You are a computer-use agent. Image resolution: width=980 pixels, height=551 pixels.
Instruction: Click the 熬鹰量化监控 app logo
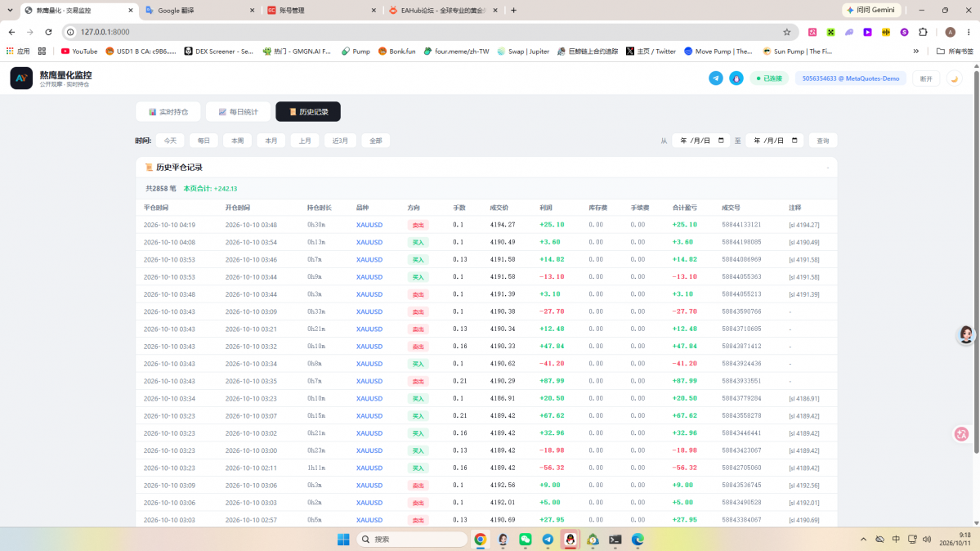pos(21,78)
